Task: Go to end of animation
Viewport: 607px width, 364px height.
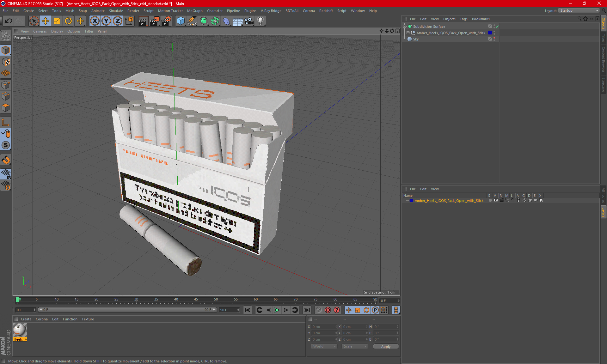Action: pos(307,310)
